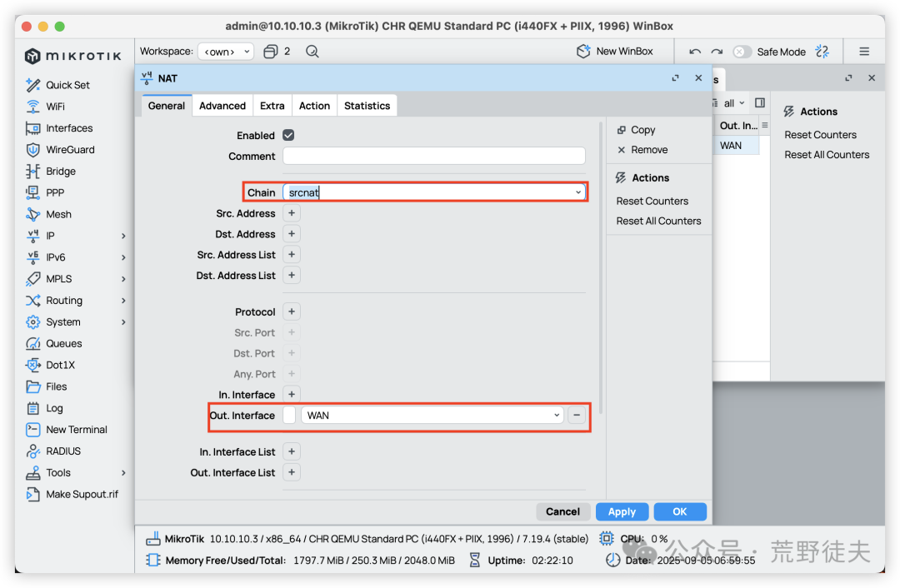Click the Apply button

click(x=622, y=511)
